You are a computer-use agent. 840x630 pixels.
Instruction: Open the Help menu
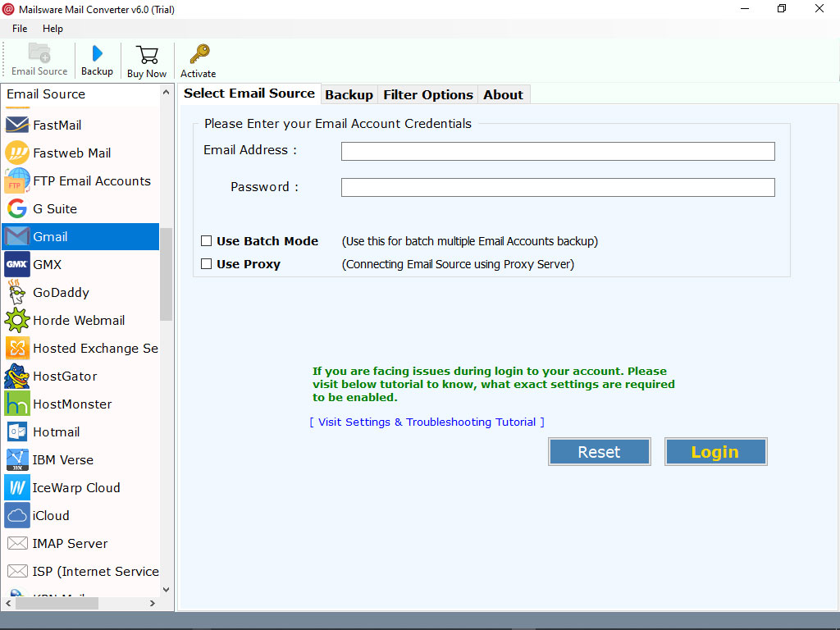[52, 29]
